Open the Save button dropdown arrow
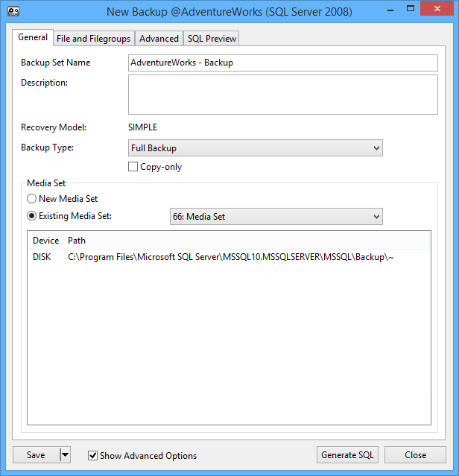The width and height of the screenshot is (459, 476). (65, 455)
